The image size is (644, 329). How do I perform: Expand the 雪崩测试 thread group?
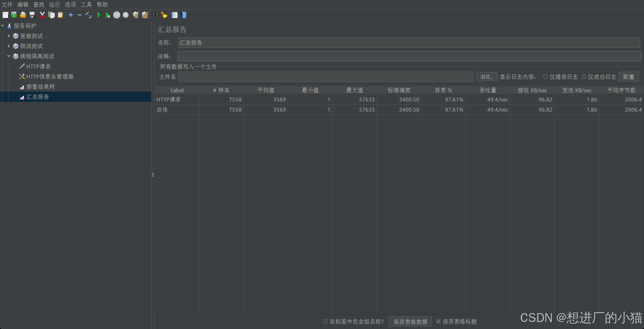[x=9, y=36]
